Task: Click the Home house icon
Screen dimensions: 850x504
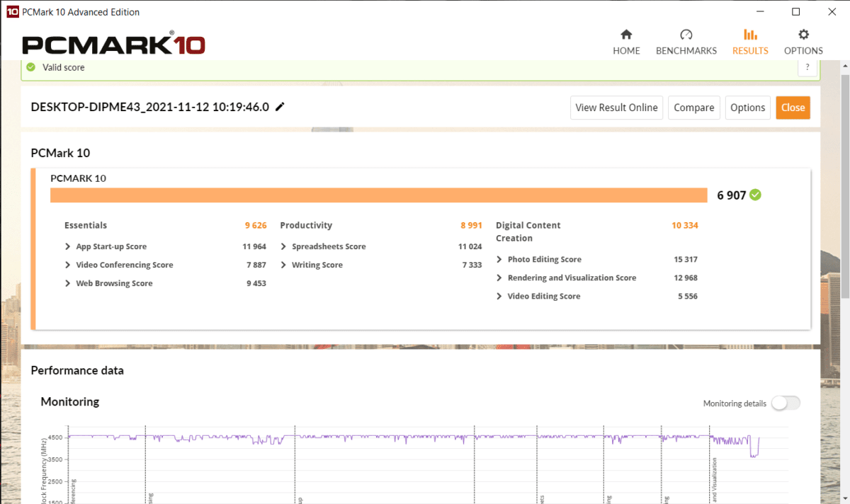Action: coord(626,35)
